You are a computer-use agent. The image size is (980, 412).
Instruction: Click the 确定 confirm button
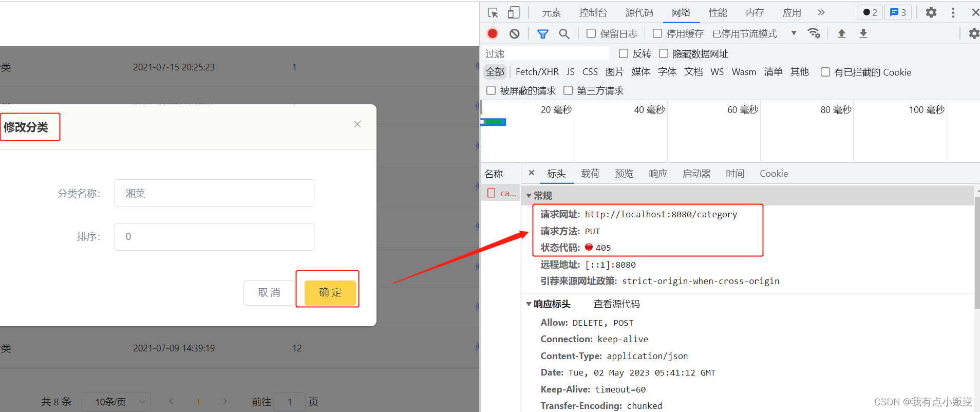click(330, 293)
